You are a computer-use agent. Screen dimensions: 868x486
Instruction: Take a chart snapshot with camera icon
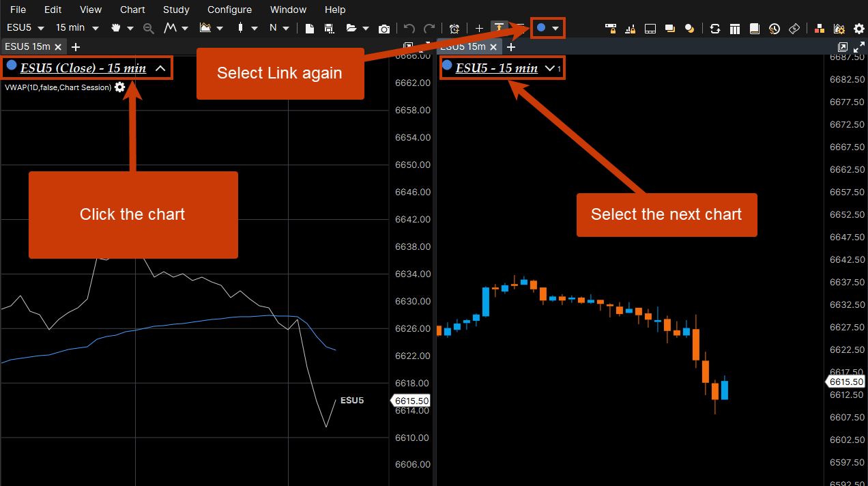tap(384, 28)
